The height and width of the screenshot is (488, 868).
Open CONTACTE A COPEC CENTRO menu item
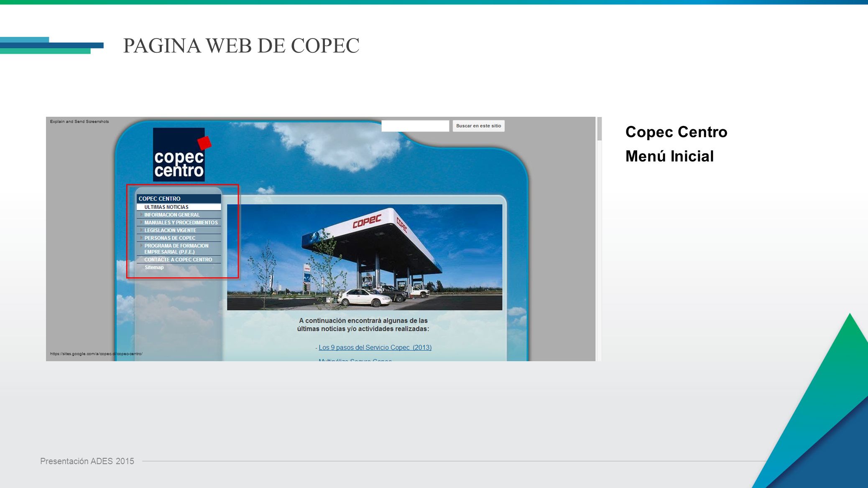point(179,260)
